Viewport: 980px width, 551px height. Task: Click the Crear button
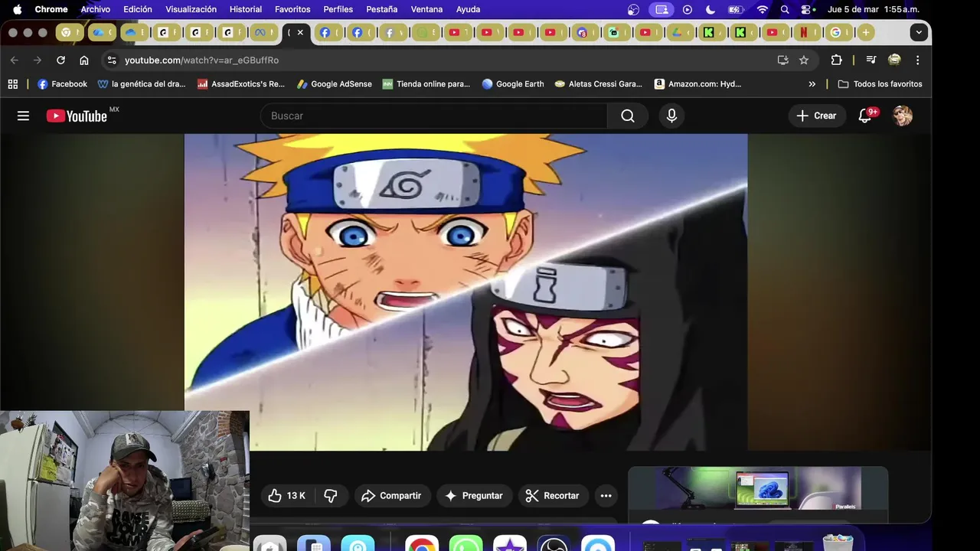coord(816,116)
